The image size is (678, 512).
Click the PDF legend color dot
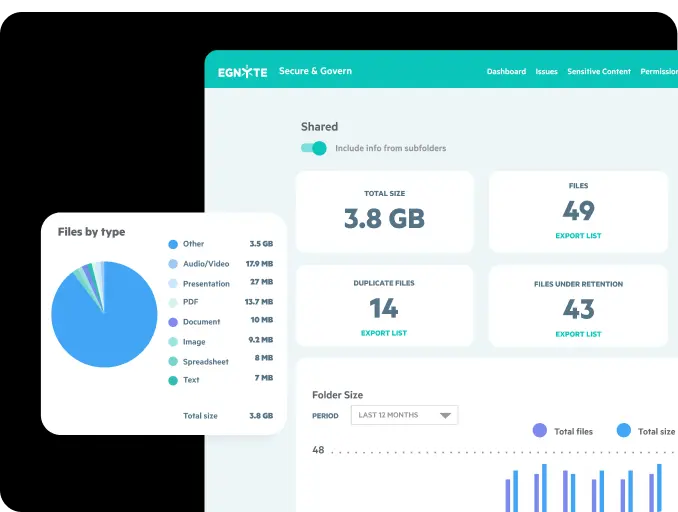click(x=173, y=302)
